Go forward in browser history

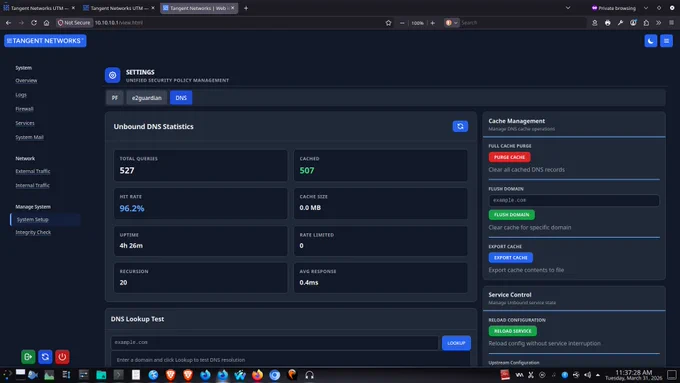(21, 23)
